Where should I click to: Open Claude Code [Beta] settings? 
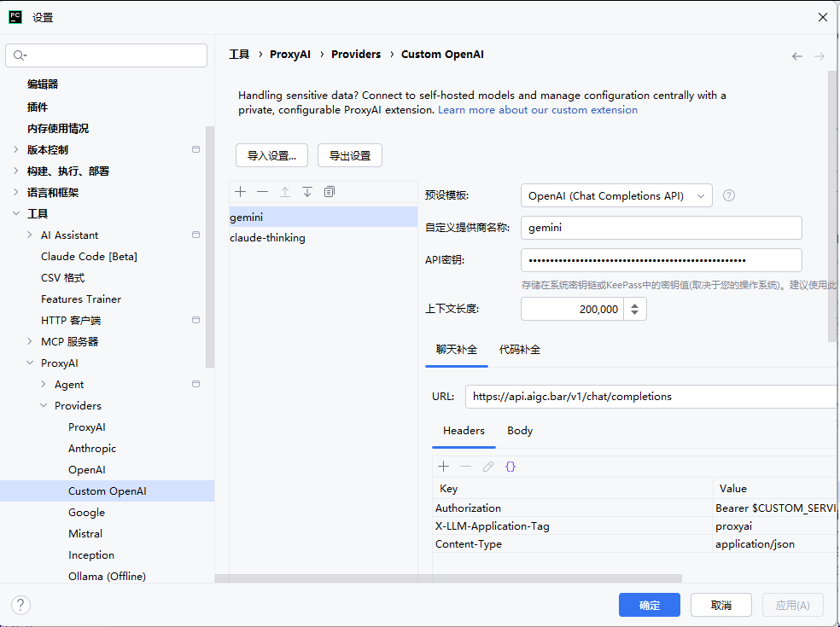coord(89,257)
